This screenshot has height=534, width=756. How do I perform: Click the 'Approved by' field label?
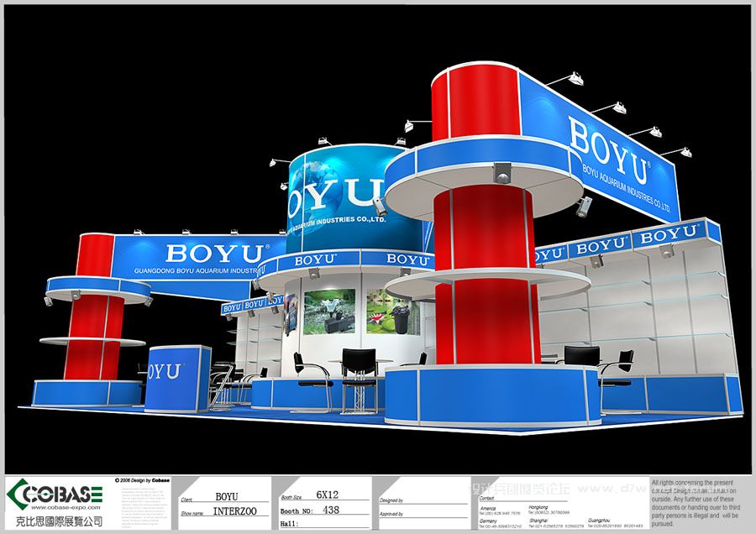coord(391,514)
